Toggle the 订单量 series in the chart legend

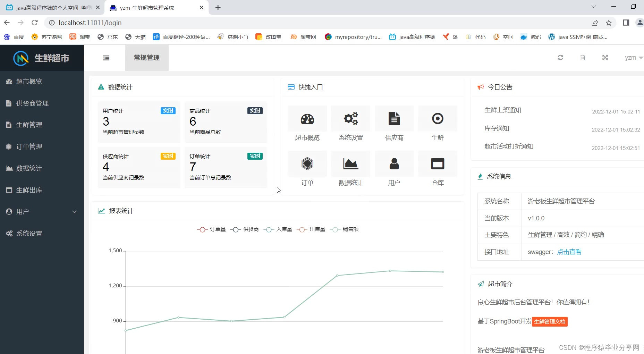[x=211, y=229]
